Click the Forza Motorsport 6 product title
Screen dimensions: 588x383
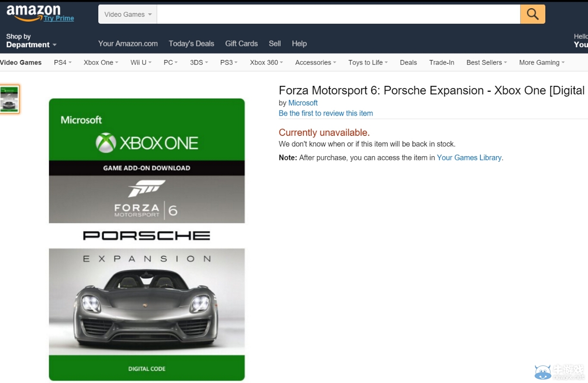coord(432,90)
